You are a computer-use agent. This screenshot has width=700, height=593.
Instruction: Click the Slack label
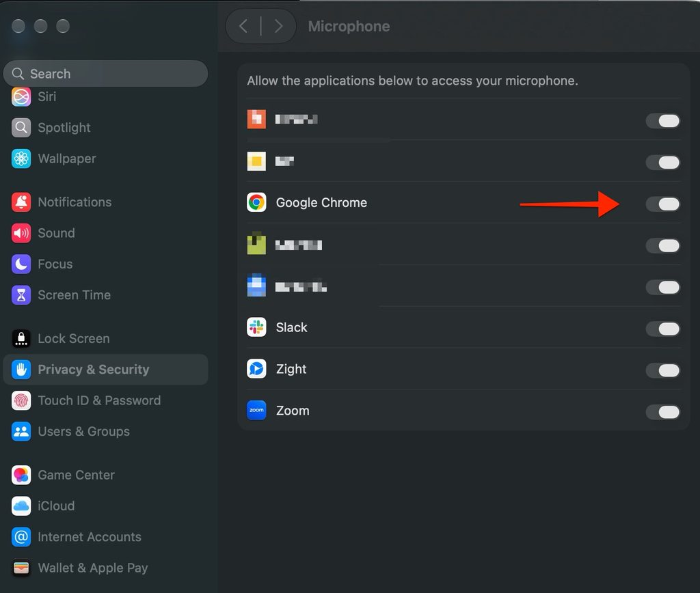coord(291,327)
